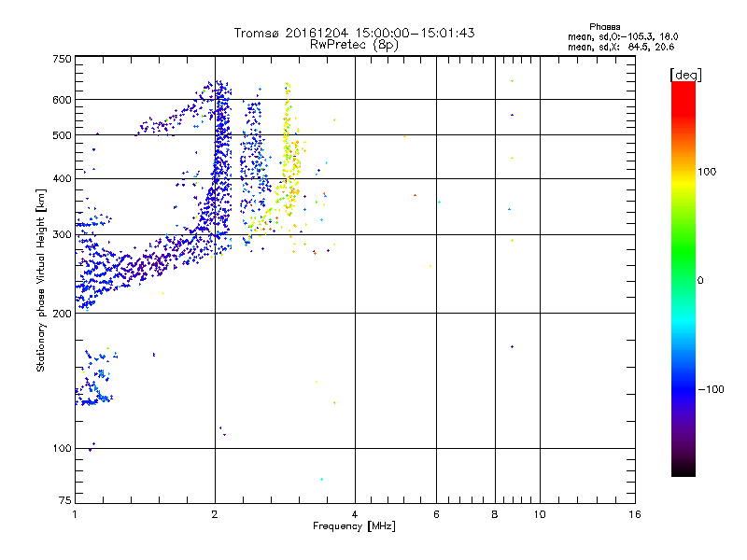The image size is (747, 560).
Task: Click the colorbar's "100" tick label
Action: 707,172
